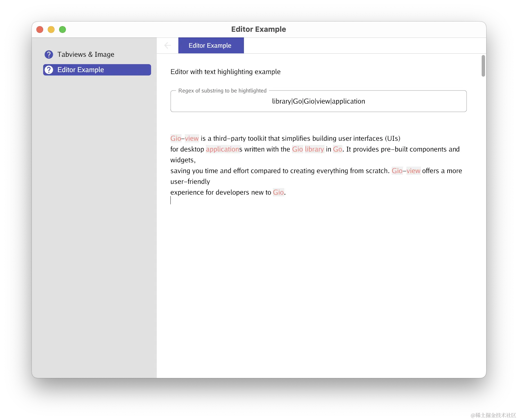Click the label Regex of substring to be hightlighted

222,90
